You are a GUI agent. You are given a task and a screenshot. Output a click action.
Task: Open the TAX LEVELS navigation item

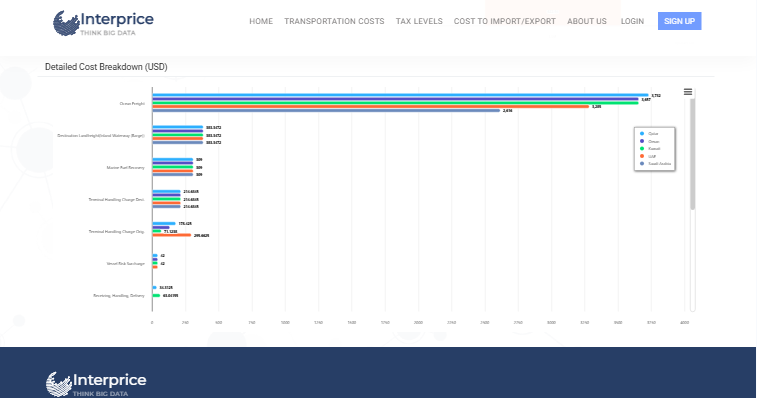click(419, 21)
